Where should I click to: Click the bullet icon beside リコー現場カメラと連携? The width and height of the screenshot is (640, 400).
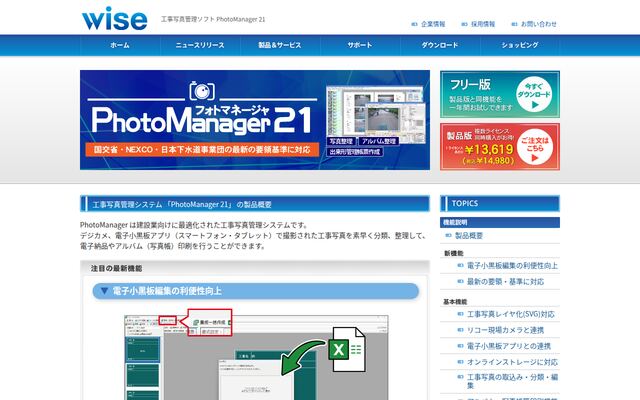click(x=460, y=330)
